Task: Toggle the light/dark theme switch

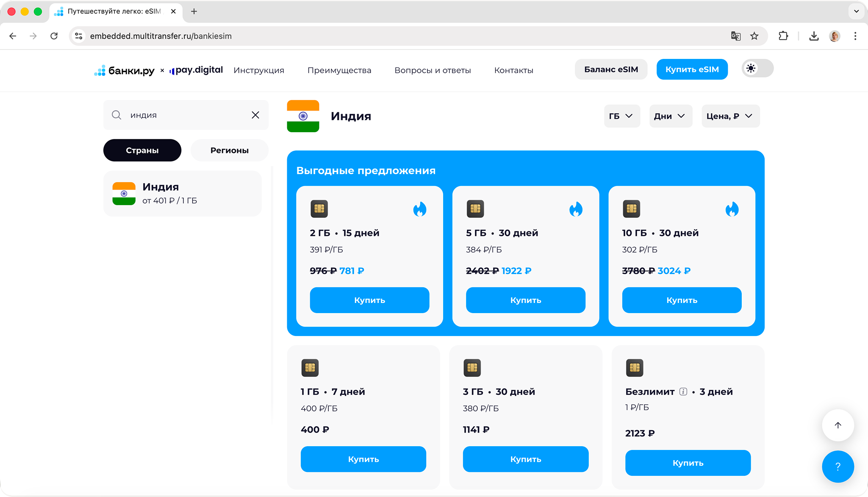Action: click(757, 69)
